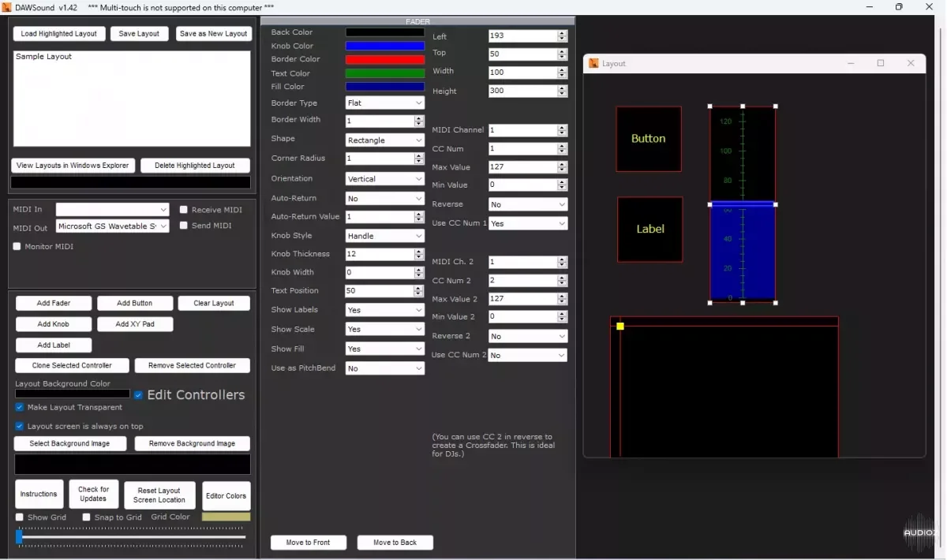The height and width of the screenshot is (560, 947).
Task: Change Orientation dropdown from Vertical
Action: [385, 179]
